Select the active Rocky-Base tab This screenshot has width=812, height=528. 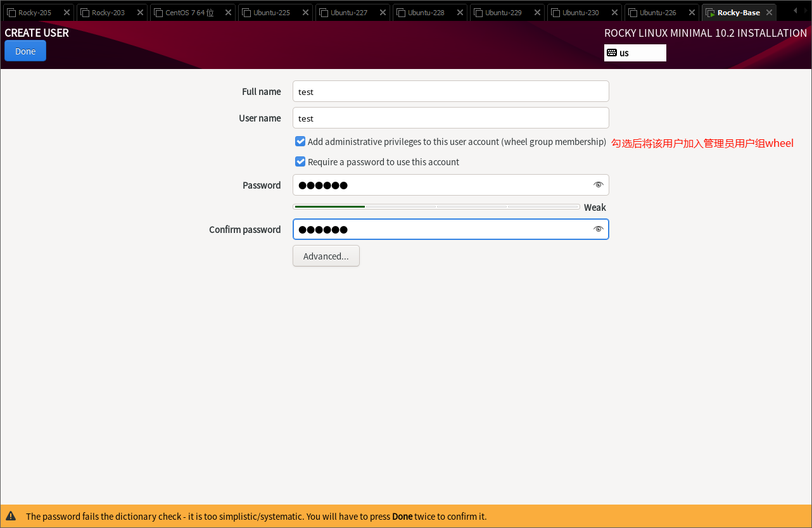[x=739, y=13]
